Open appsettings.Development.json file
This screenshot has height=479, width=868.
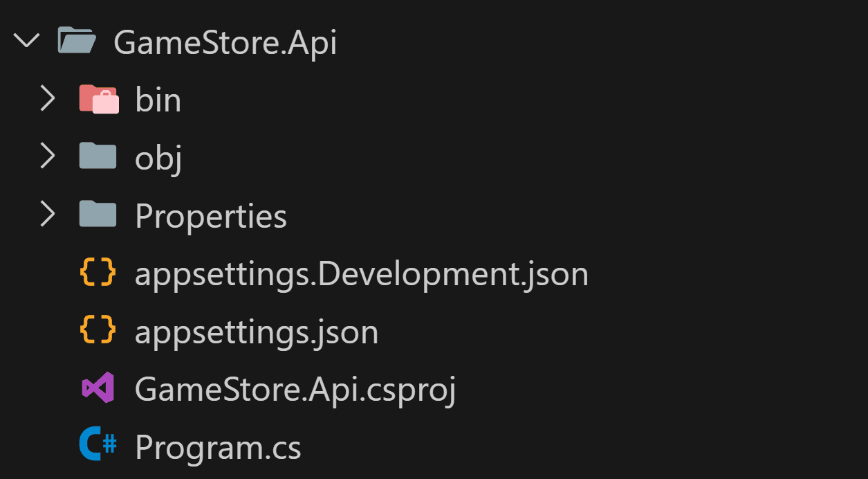[x=362, y=275]
